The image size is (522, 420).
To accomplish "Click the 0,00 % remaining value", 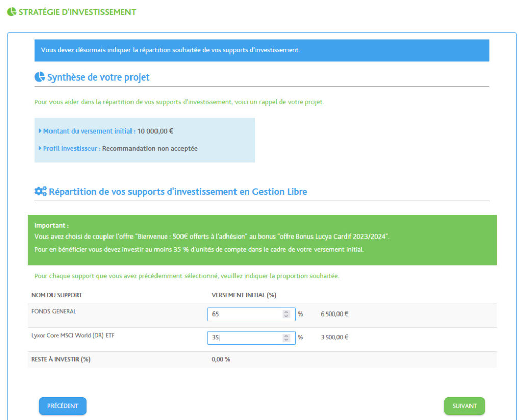I will [x=221, y=359].
